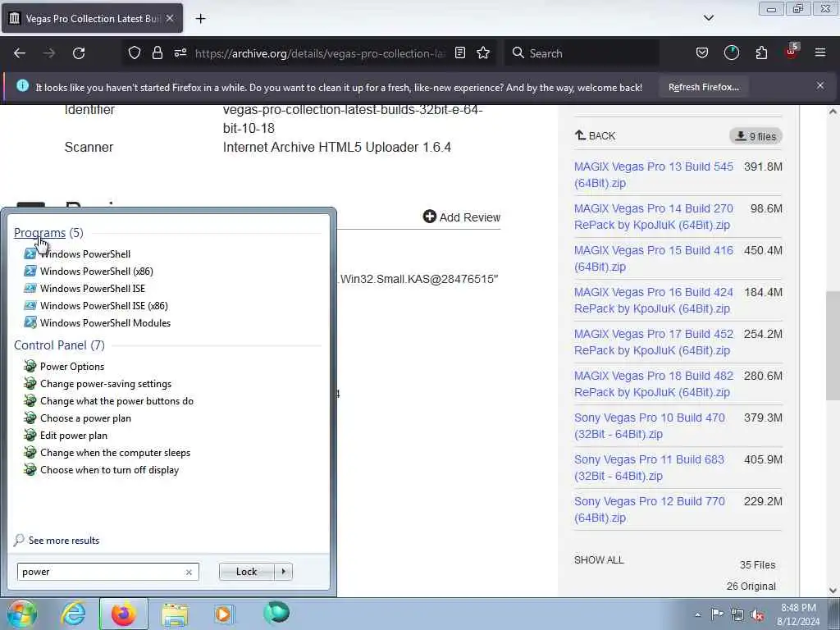The width and height of the screenshot is (840, 630).
Task: Open the tracking protection shield icon
Action: pos(135,53)
